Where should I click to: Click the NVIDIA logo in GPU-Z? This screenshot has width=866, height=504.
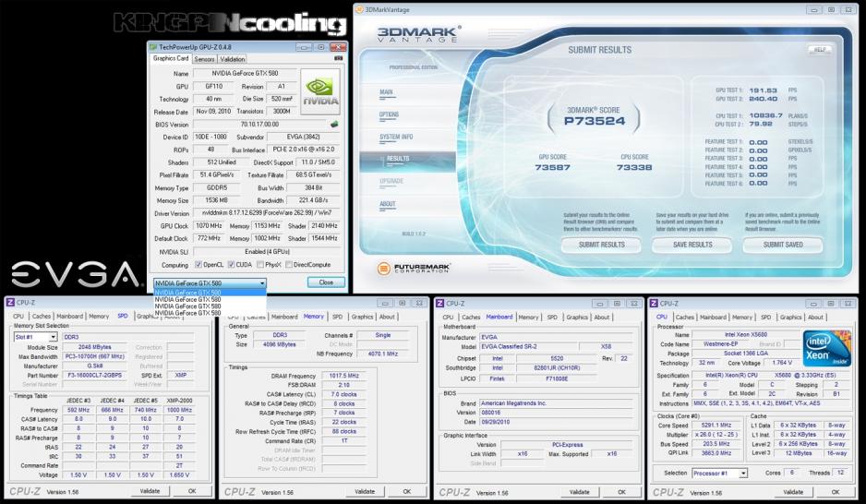point(320,91)
